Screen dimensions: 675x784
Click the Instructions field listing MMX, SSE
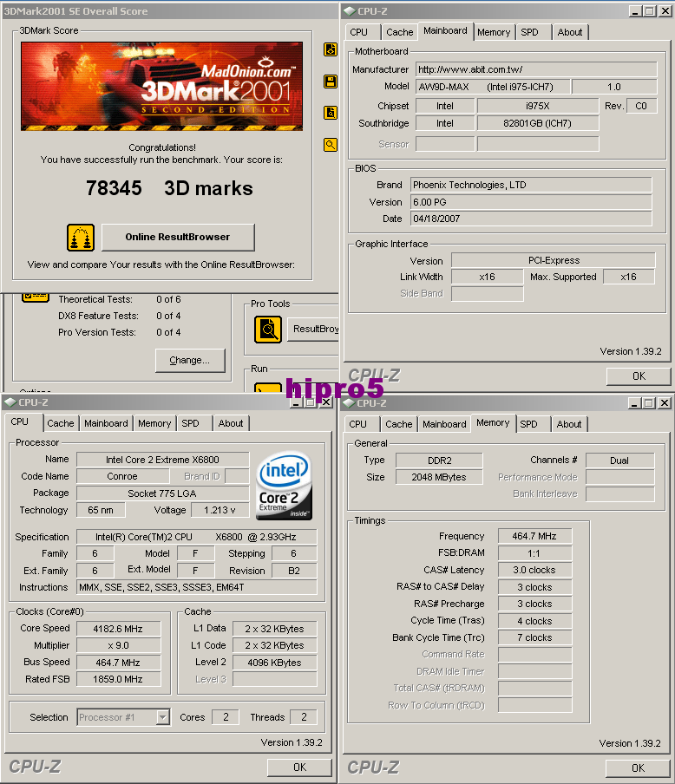(x=197, y=587)
